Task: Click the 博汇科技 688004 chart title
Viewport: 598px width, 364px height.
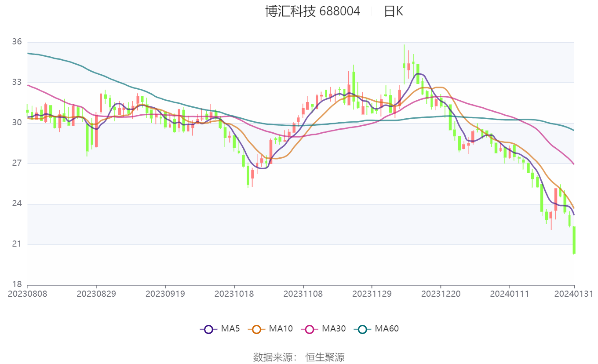Action: click(x=313, y=11)
